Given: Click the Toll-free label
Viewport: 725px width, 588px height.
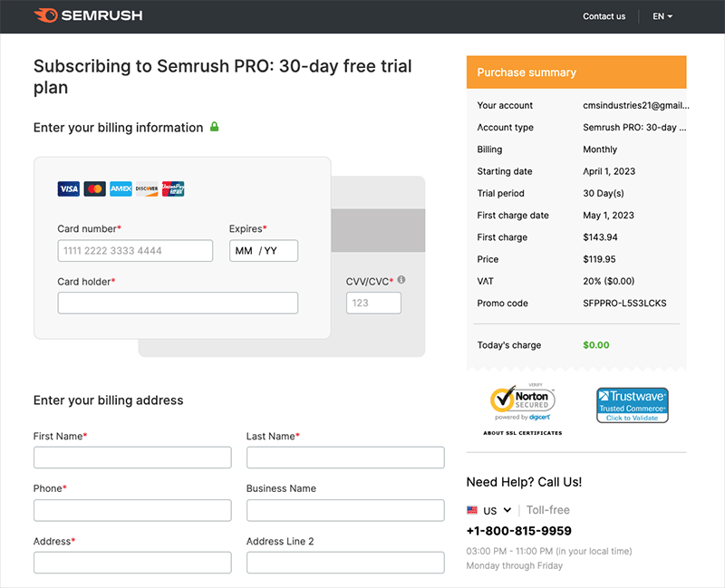Looking at the screenshot, I should 548,510.
